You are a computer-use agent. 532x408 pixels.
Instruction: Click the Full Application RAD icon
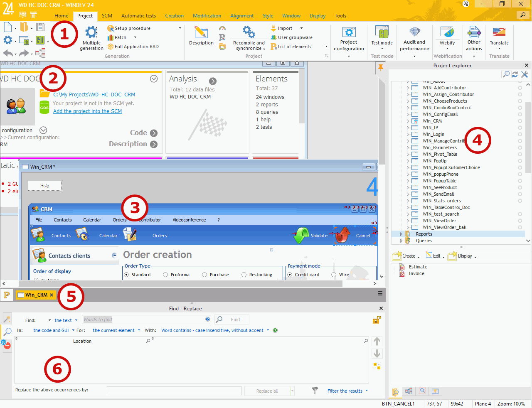click(111, 47)
